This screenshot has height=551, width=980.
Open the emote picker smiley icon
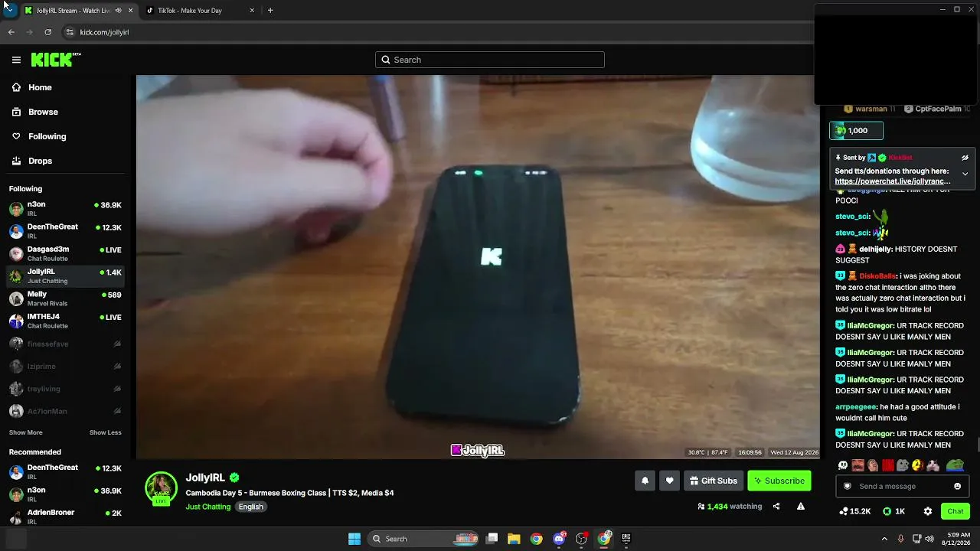[x=957, y=486]
